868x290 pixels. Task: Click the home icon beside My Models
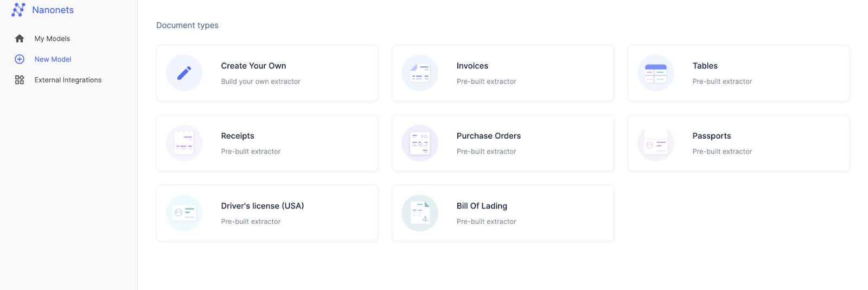tap(20, 39)
